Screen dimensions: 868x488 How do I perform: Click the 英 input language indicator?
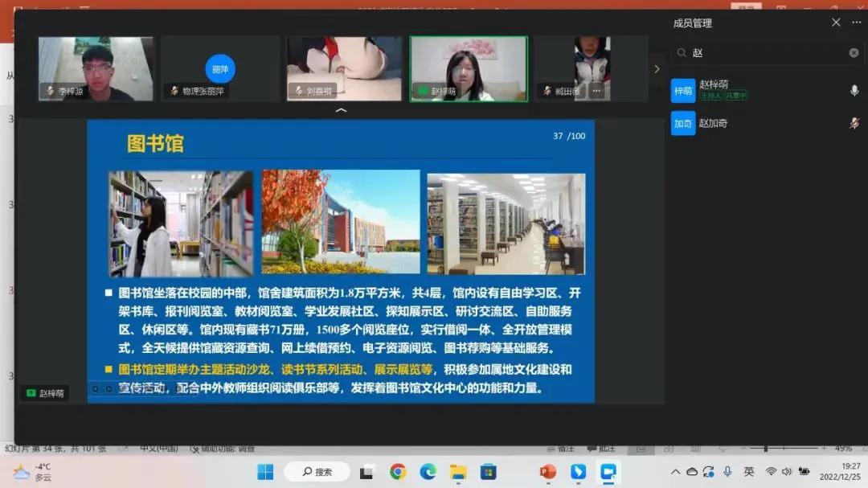751,472
